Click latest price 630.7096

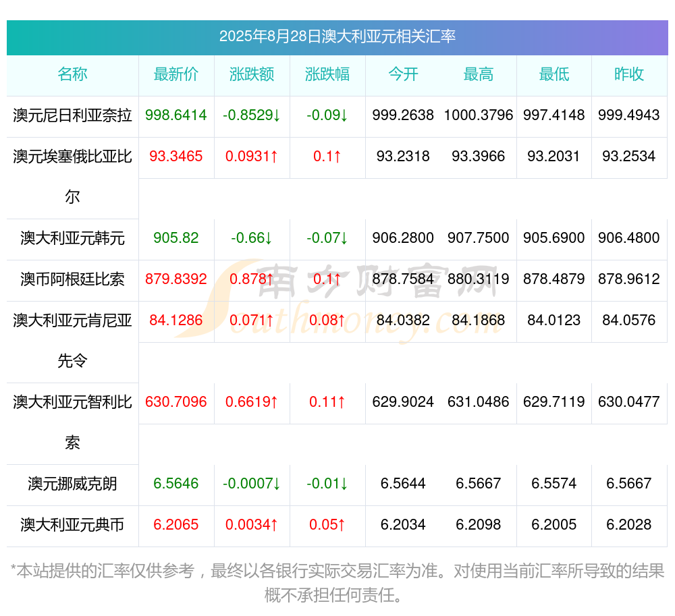click(175, 401)
